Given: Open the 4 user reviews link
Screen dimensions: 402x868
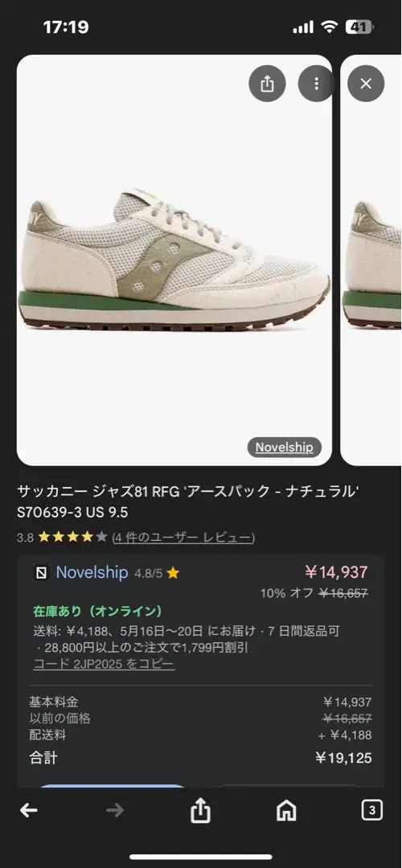Looking at the screenshot, I should tap(184, 537).
